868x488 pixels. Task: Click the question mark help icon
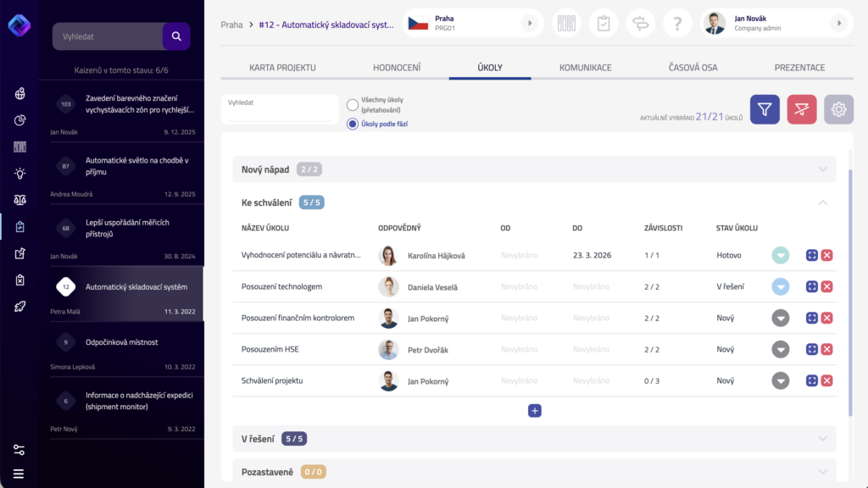coord(677,24)
